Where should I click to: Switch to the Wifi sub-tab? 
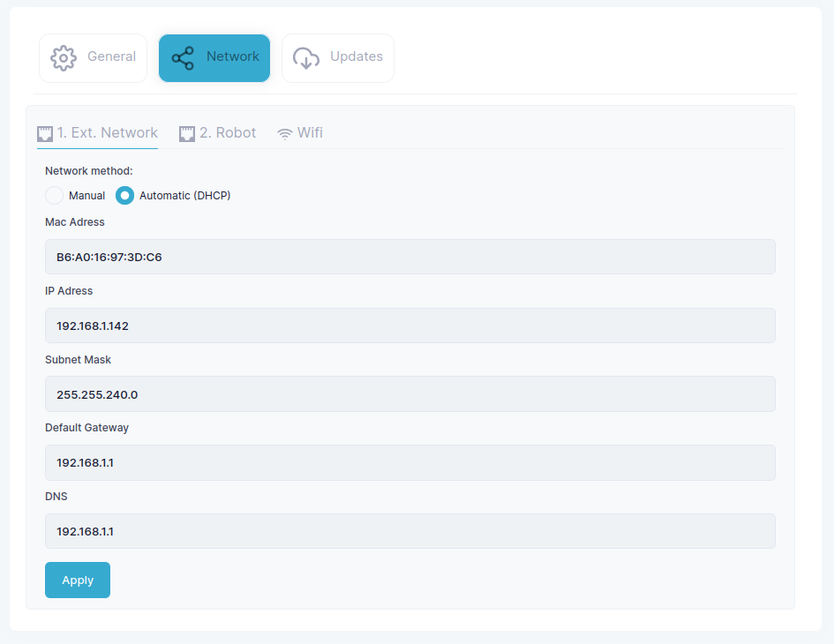[x=300, y=133]
